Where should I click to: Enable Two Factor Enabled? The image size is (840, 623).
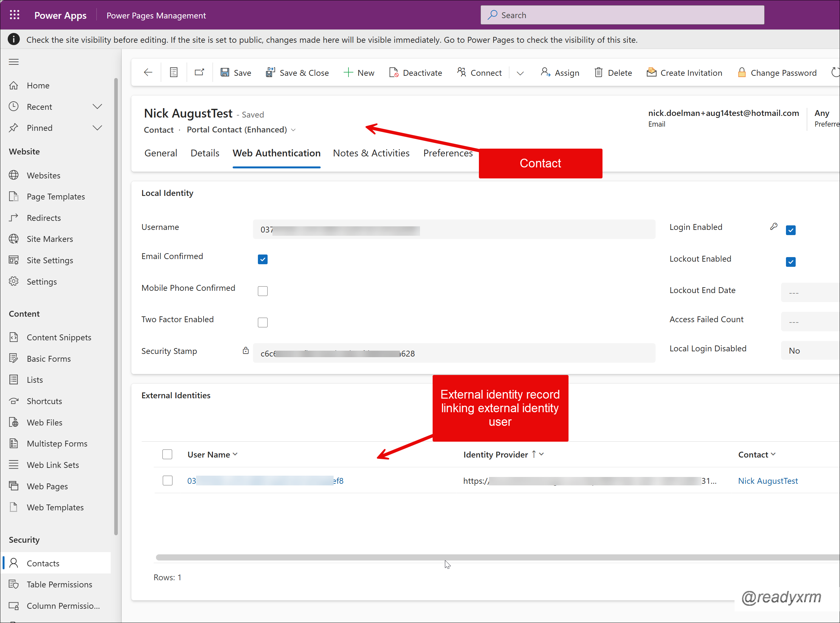263,322
